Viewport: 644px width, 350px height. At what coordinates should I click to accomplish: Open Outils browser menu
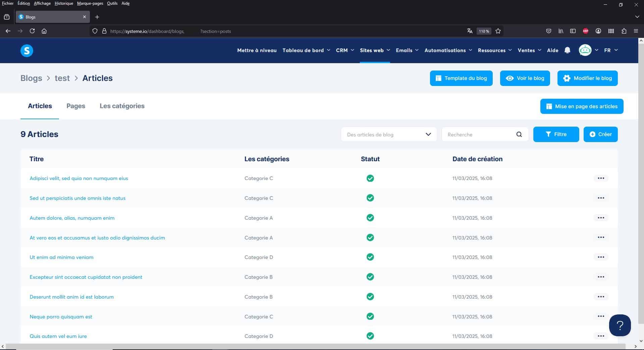[x=112, y=3]
